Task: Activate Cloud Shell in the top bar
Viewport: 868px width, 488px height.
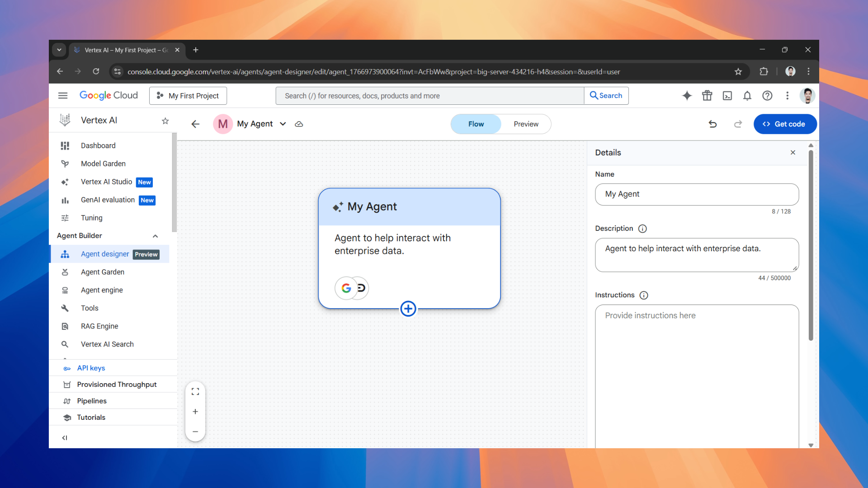Action: 727,95
